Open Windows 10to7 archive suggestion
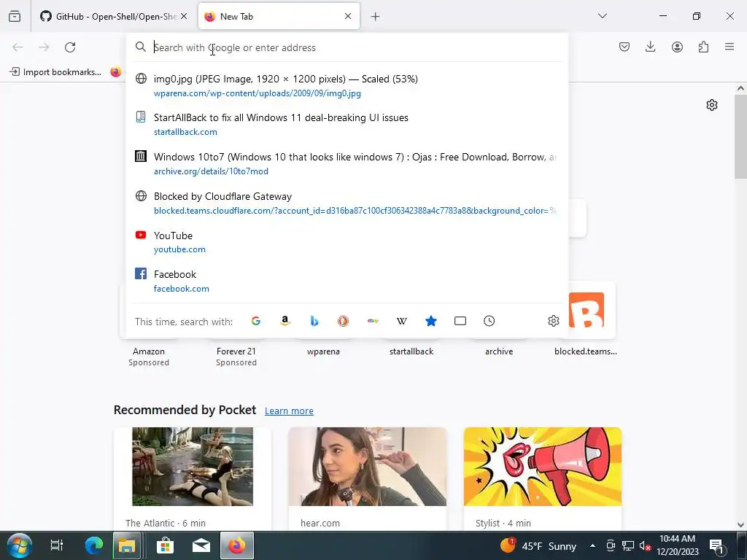This screenshot has width=747, height=560. point(347,163)
